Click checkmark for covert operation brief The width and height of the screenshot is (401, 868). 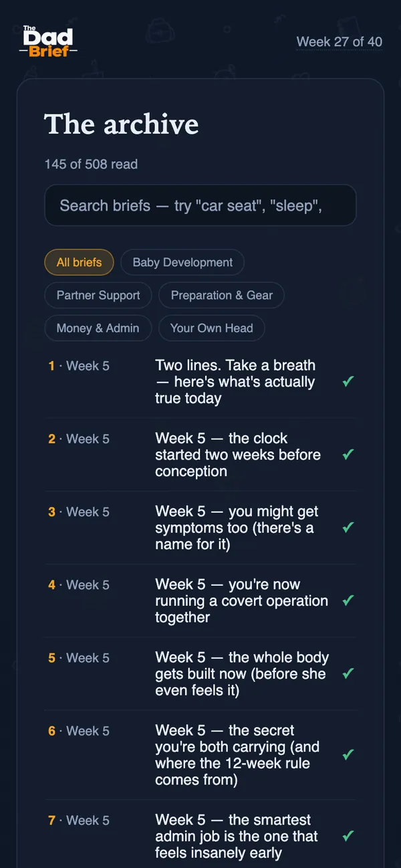click(x=348, y=601)
